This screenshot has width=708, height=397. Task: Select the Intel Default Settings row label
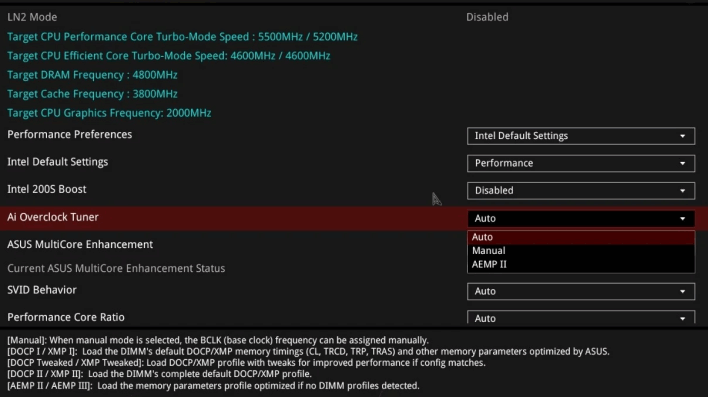tap(57, 162)
